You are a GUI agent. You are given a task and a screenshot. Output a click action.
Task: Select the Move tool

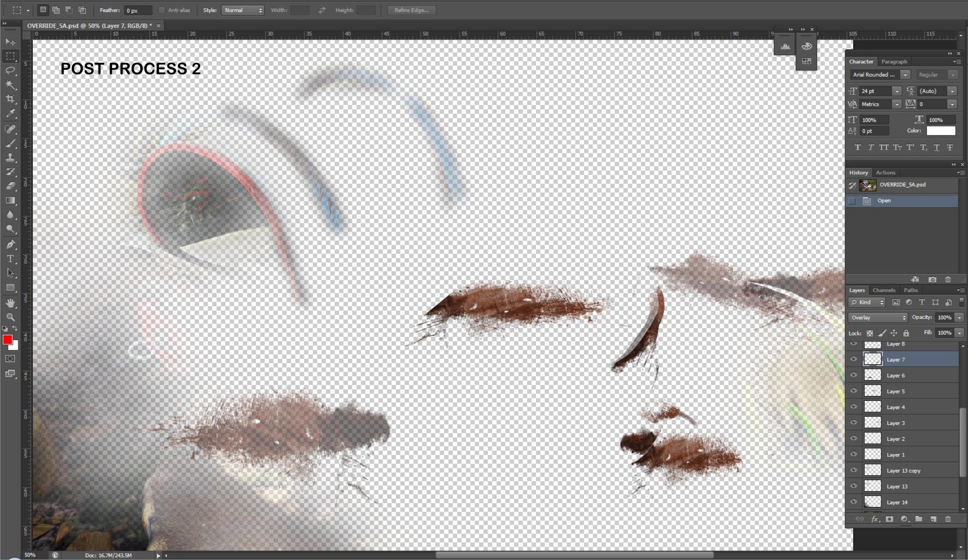pyautogui.click(x=10, y=42)
